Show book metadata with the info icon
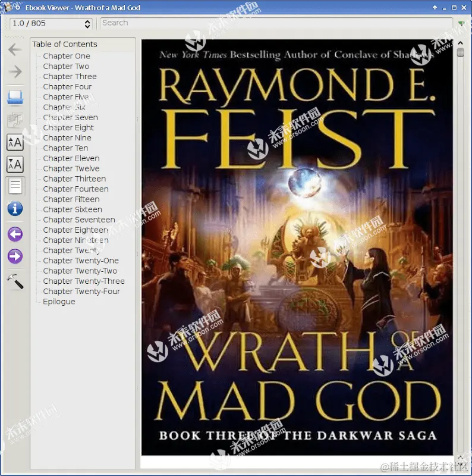The width and height of the screenshot is (472, 476). [15, 209]
